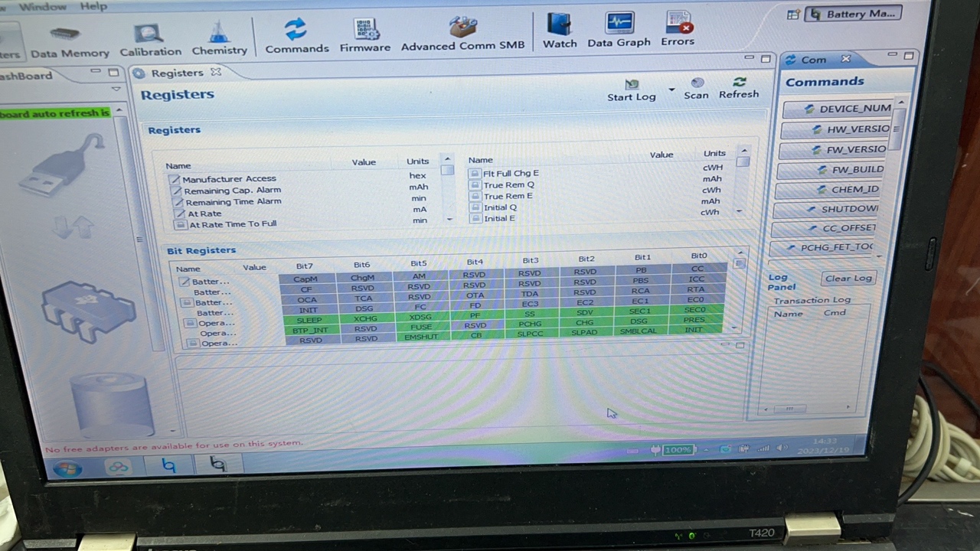Close the Registers tab
This screenshot has height=551, width=980.
click(x=216, y=72)
